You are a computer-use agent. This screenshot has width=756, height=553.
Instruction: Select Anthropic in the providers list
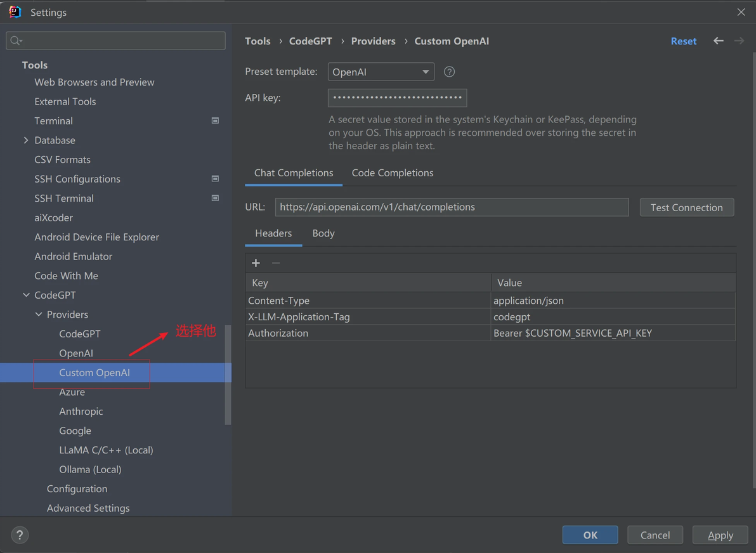point(81,411)
